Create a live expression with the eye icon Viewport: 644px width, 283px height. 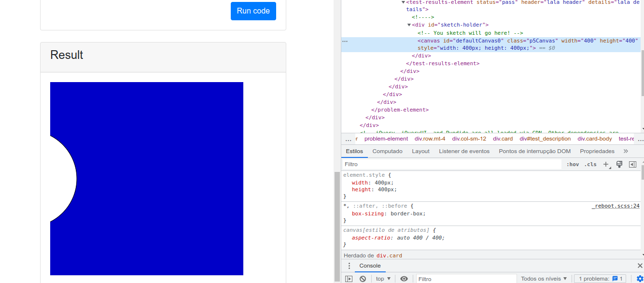[x=404, y=279]
